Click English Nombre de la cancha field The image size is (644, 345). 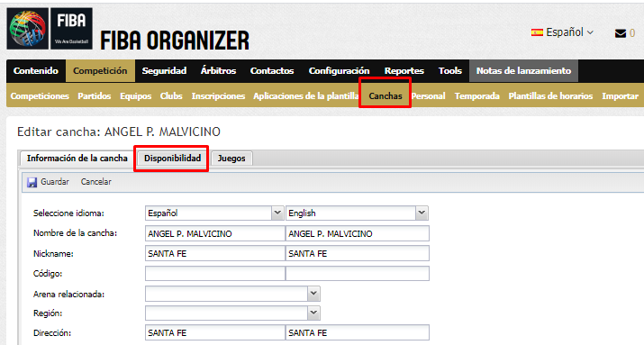[358, 233]
